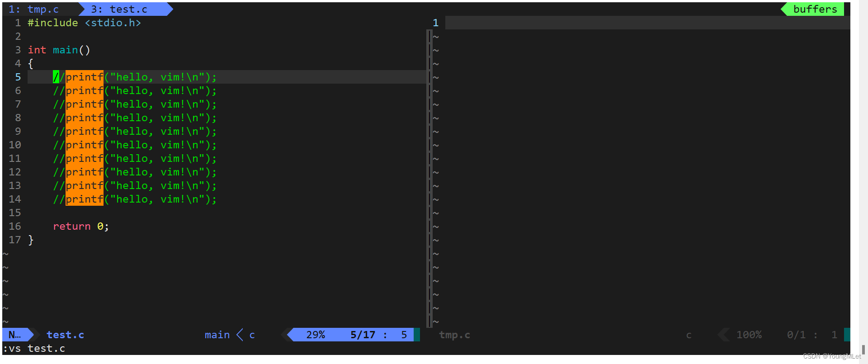Click the main function indicator in statusline

click(217, 335)
